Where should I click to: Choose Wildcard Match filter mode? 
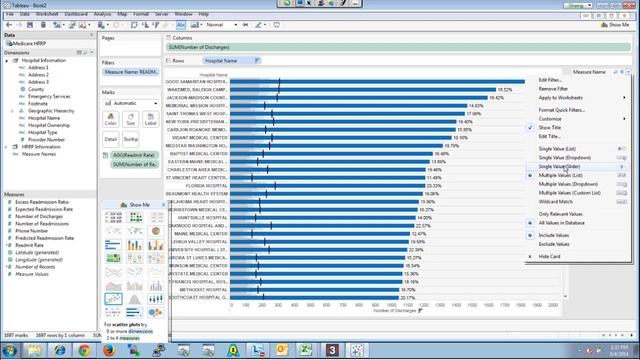click(x=556, y=202)
